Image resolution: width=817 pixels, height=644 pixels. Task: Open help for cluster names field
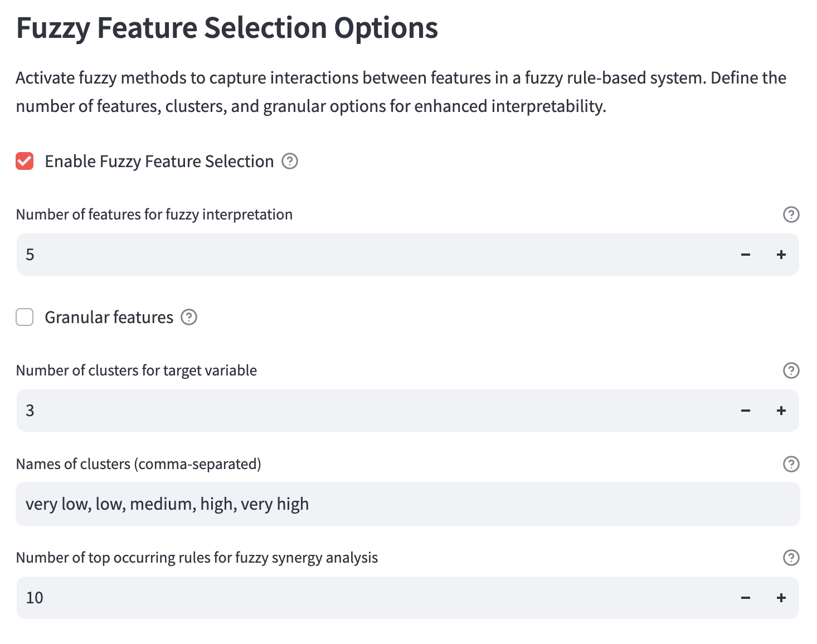791,464
